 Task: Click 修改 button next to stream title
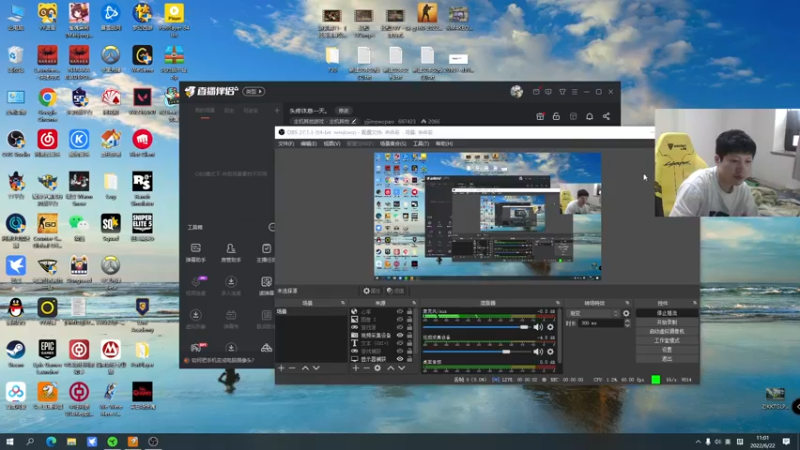pos(344,111)
